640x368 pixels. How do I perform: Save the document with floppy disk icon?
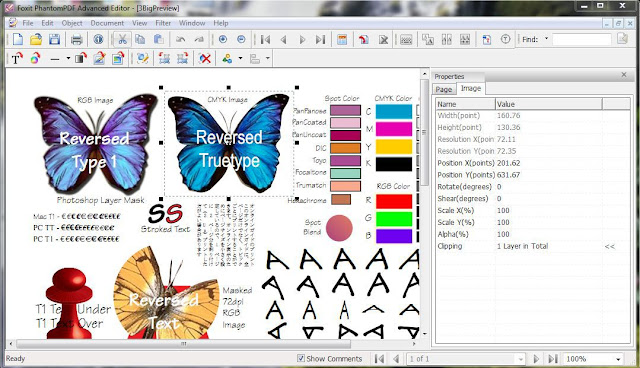click(x=54, y=39)
